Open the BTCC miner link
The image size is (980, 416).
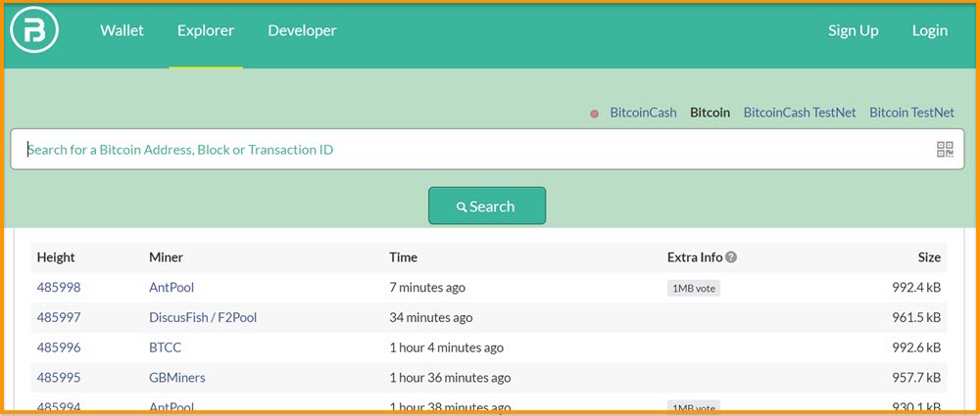tap(165, 347)
